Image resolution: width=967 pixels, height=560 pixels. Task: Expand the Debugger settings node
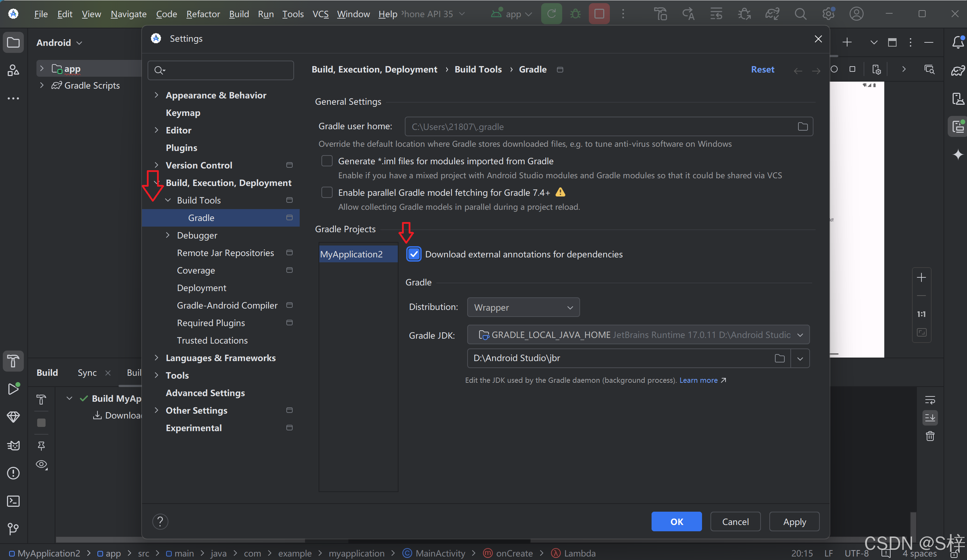coord(168,235)
